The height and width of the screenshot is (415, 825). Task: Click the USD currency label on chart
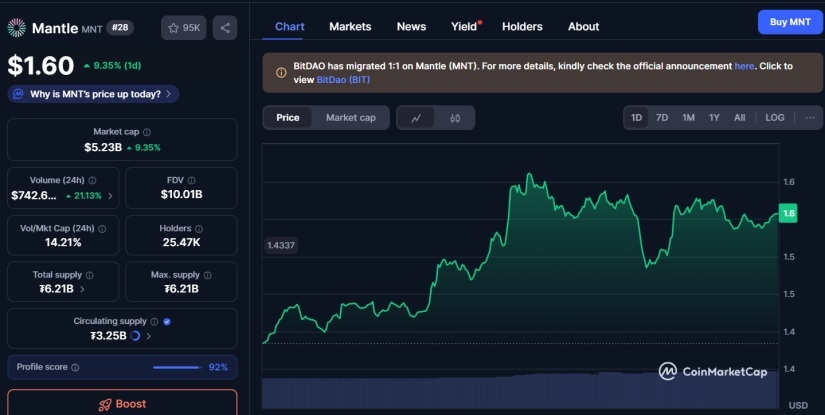[798, 405]
